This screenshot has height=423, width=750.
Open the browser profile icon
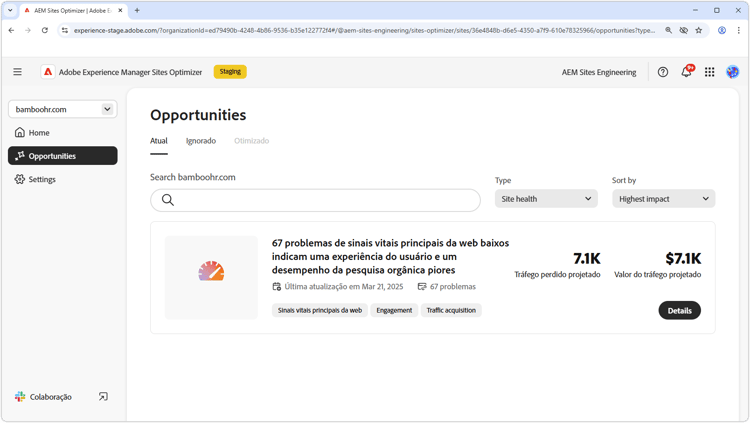click(x=722, y=30)
